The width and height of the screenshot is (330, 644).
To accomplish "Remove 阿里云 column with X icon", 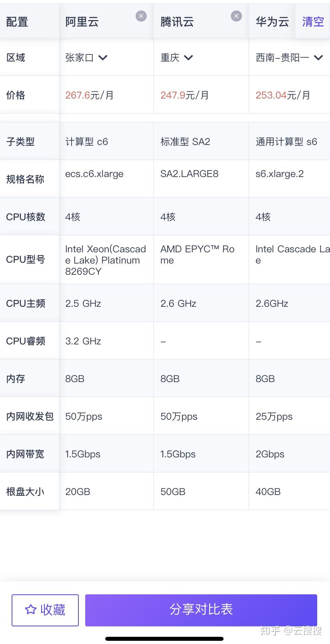I will 141,16.
